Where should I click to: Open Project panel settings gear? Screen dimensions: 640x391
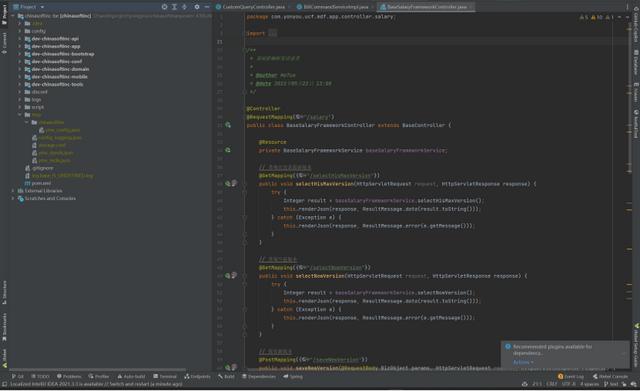pos(197,7)
